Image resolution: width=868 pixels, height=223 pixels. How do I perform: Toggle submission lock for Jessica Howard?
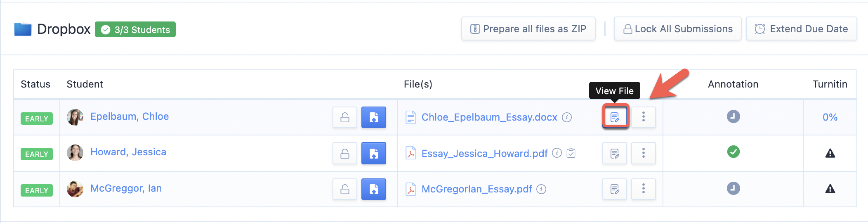click(345, 153)
